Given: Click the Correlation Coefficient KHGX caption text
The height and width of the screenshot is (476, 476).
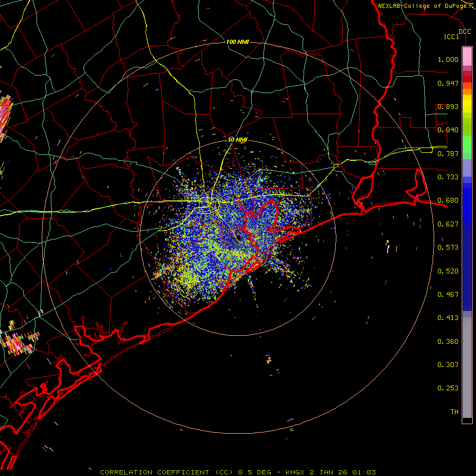Looking at the screenshot, I should [237, 472].
